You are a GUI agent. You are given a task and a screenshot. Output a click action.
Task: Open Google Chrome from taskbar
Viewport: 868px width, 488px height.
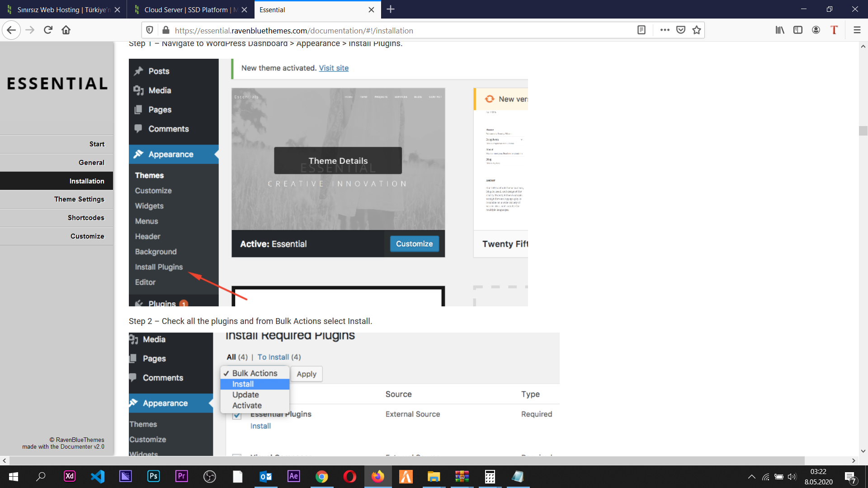322,476
